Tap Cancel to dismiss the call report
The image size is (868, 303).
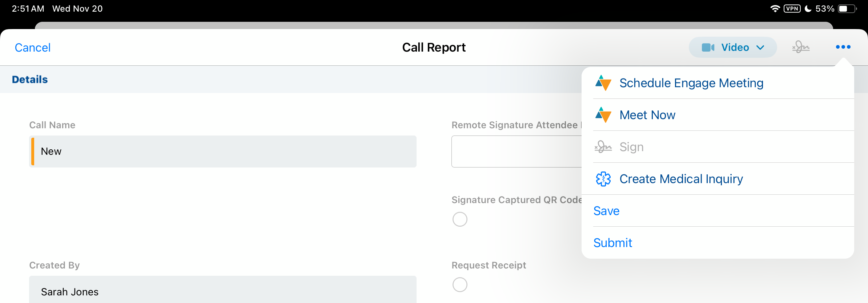click(32, 48)
